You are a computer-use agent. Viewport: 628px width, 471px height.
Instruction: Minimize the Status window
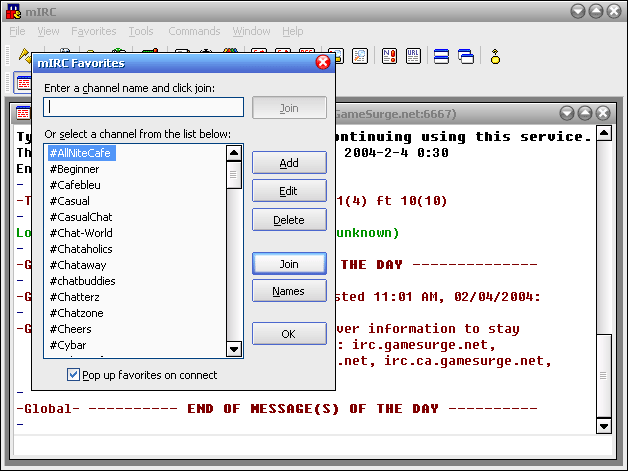[567, 113]
